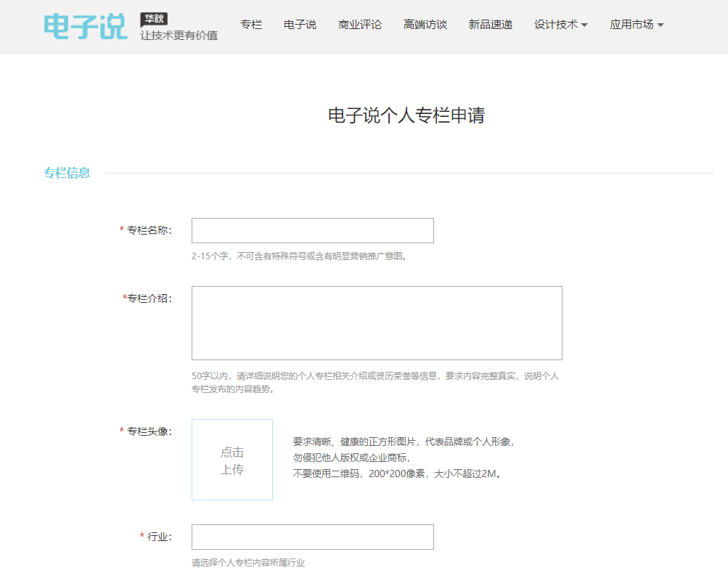Image resolution: width=728 pixels, height=573 pixels.
Task: Click the 专栏头像 label
Action: [x=150, y=431]
